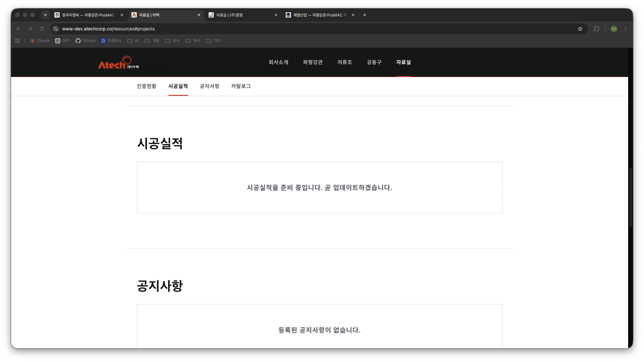The width and height of the screenshot is (644, 362).
Task: Close the 자료실 | 아텍 tab
Action: pos(199,15)
